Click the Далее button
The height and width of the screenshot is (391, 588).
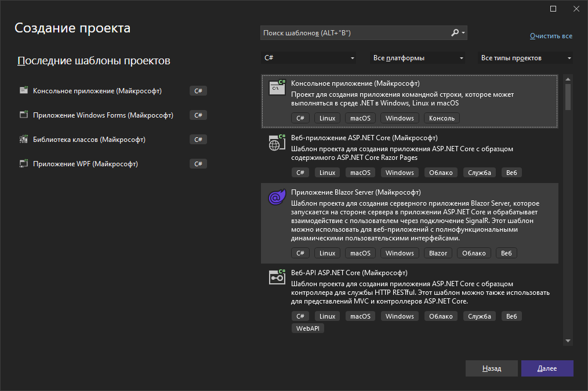coord(547,368)
